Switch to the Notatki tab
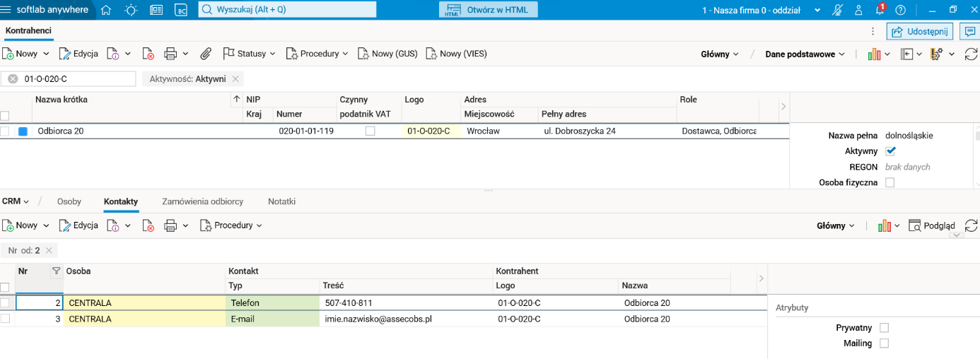Viewport: 980px width, 359px height. pos(281,201)
